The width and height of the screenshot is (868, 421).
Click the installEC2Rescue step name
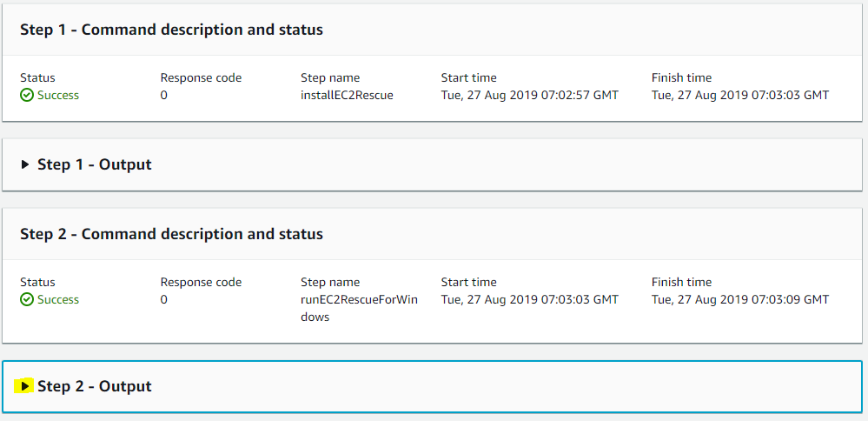click(x=347, y=96)
